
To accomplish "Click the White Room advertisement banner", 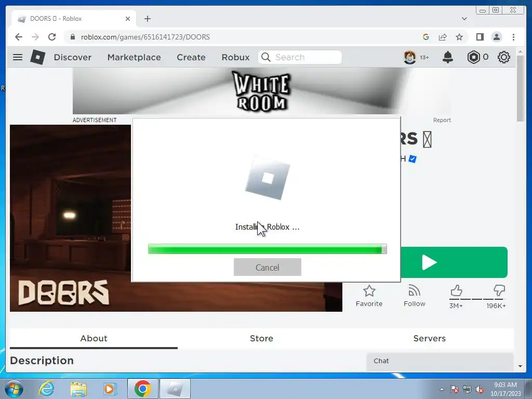I will 262,91.
